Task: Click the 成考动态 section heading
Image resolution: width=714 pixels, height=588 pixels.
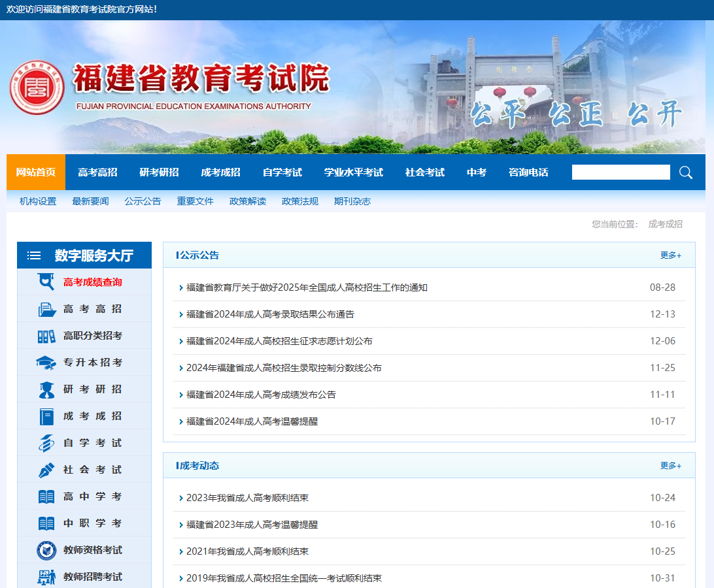Action: click(x=199, y=466)
